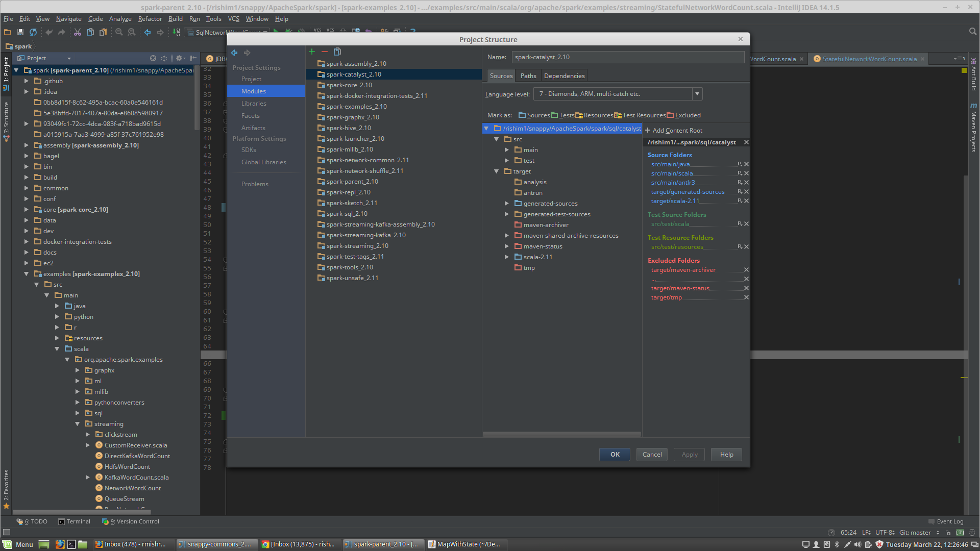980x551 pixels.
Task: Open the Terminal tool window
Action: pyautogui.click(x=74, y=521)
